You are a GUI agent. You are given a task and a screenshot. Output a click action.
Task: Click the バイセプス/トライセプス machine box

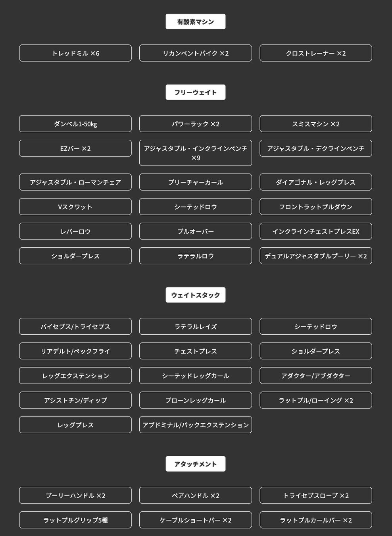click(x=75, y=326)
